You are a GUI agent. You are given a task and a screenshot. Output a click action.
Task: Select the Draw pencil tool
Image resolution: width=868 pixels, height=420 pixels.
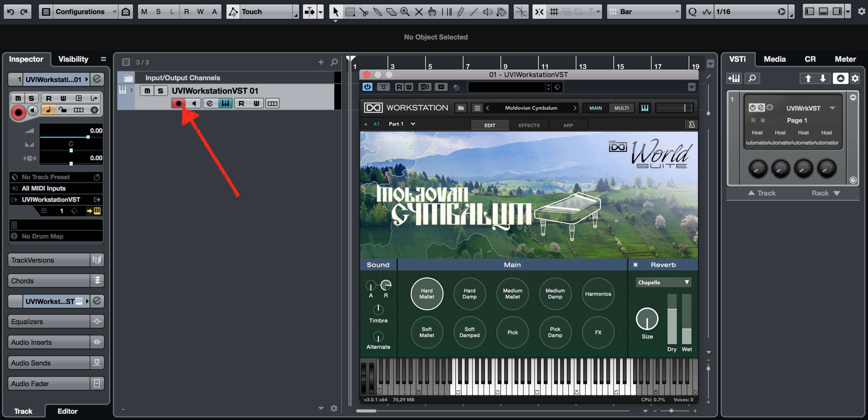[460, 12]
